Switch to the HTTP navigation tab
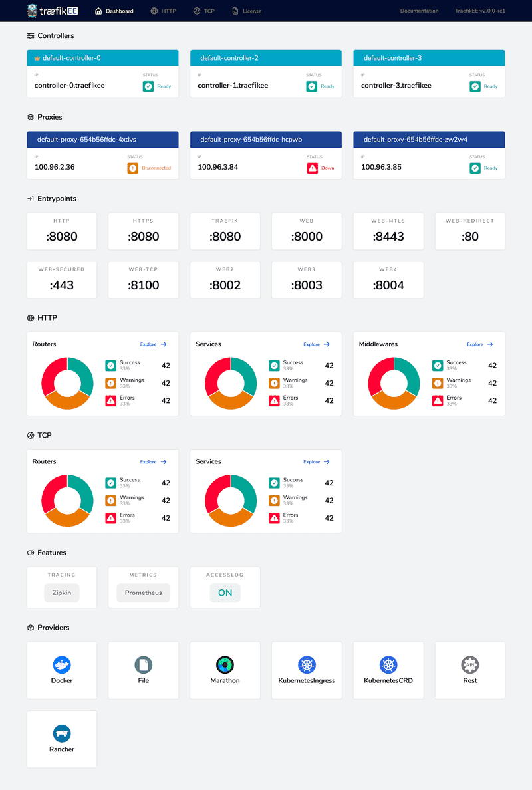 point(163,11)
